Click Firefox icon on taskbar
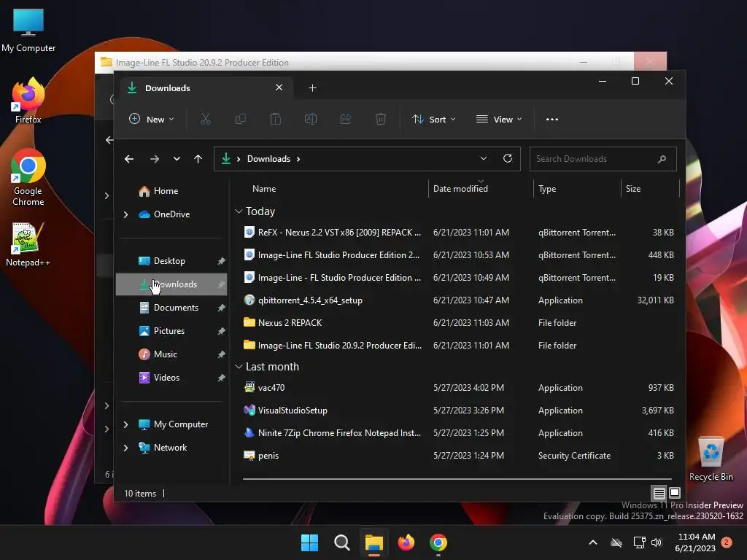This screenshot has height=560, width=747. pos(406,542)
